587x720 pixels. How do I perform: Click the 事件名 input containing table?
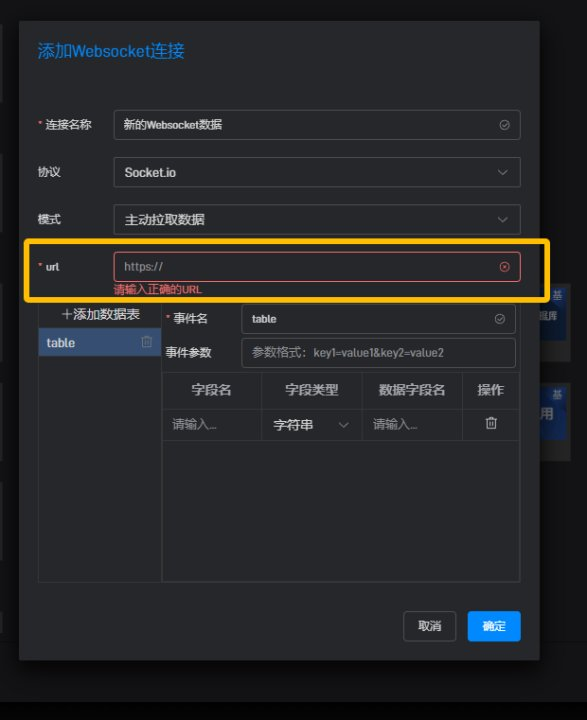pyautogui.click(x=378, y=319)
